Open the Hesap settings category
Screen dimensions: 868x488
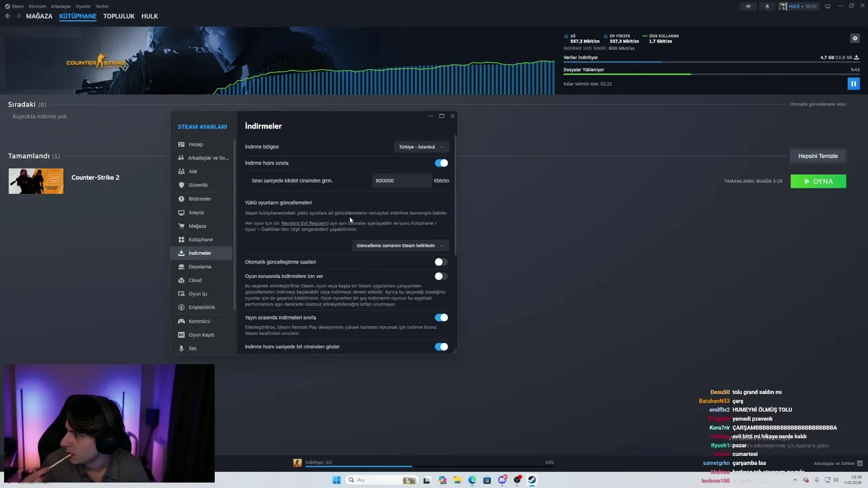[201, 144]
